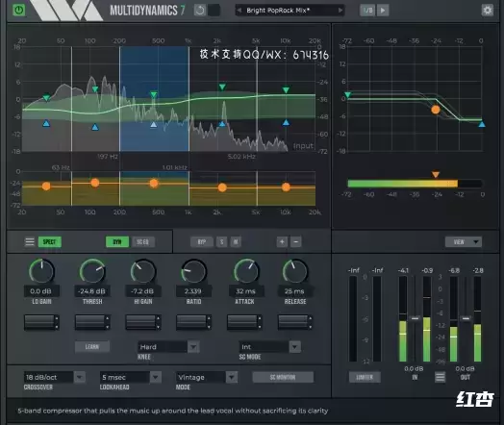
Task: Click the orange knee point on transfer curve
Action: tap(436, 110)
